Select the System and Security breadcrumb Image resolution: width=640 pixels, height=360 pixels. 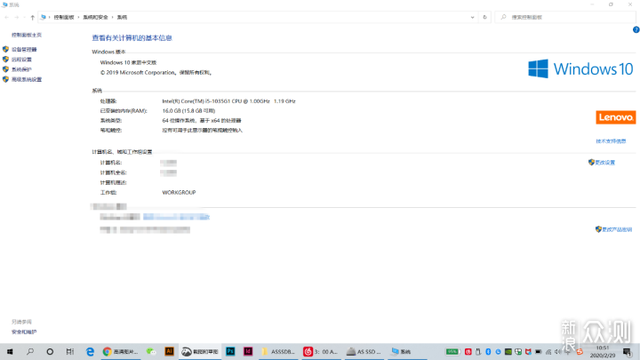click(96, 17)
